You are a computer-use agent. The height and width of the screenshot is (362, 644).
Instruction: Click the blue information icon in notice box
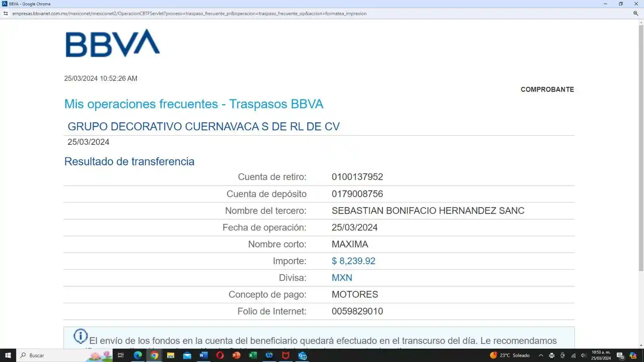(80, 336)
